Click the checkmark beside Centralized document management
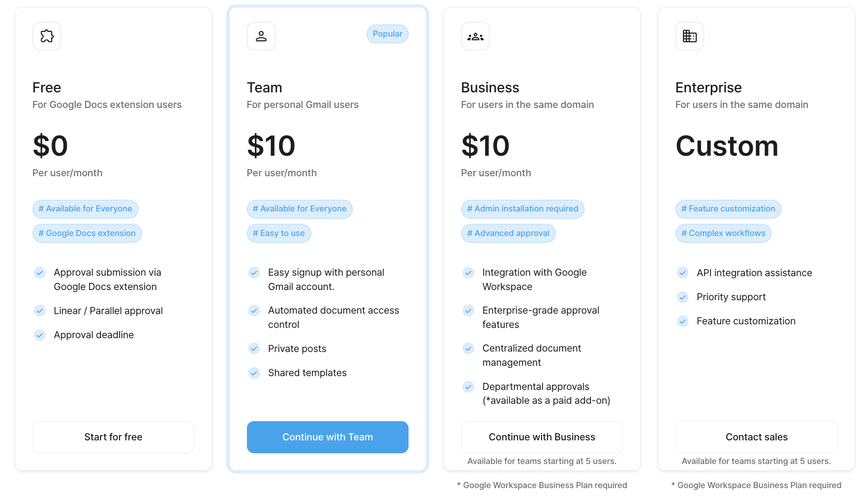 (x=468, y=348)
